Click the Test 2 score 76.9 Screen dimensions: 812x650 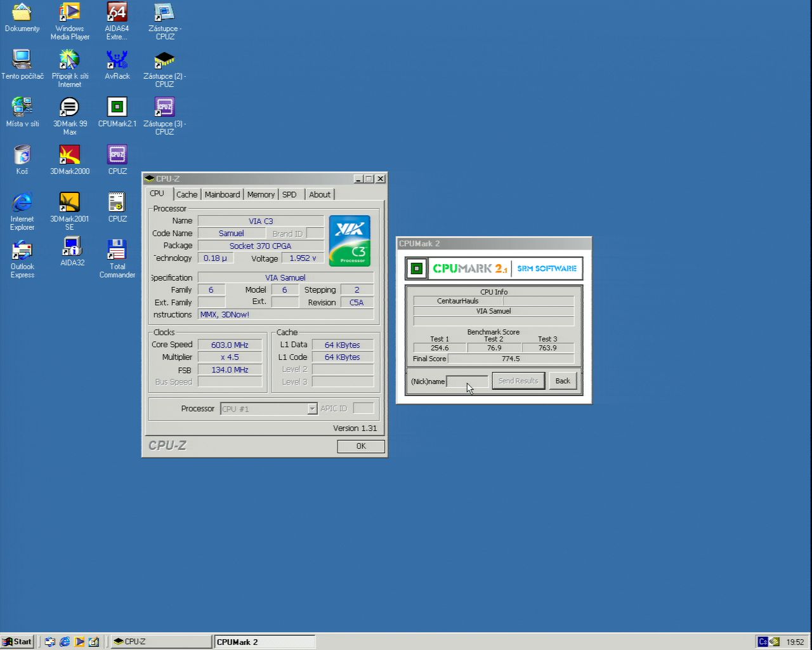(x=494, y=348)
